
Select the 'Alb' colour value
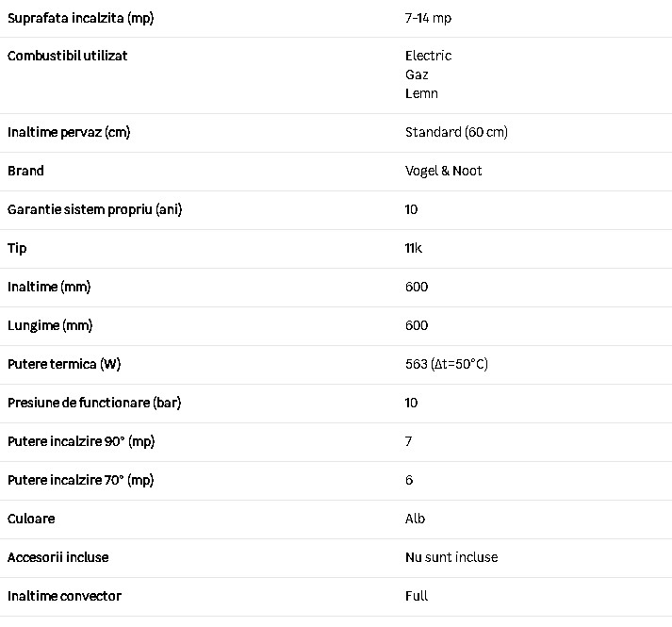point(415,519)
